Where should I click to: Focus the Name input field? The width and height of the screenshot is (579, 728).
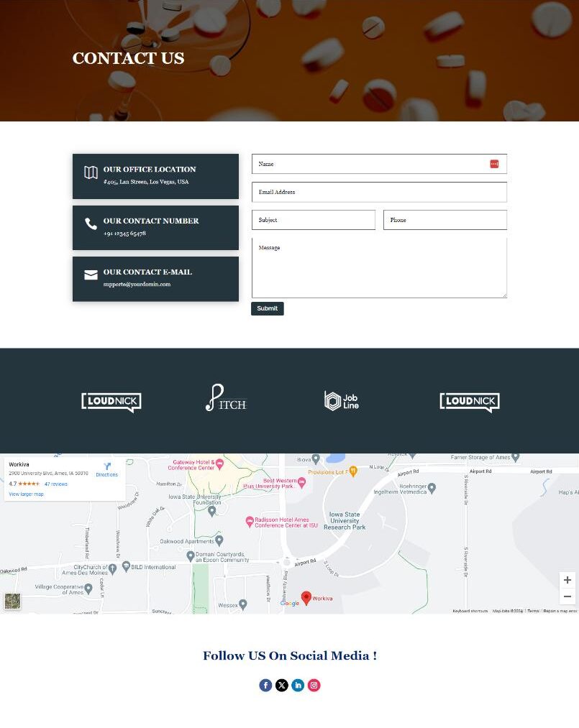[x=379, y=164]
